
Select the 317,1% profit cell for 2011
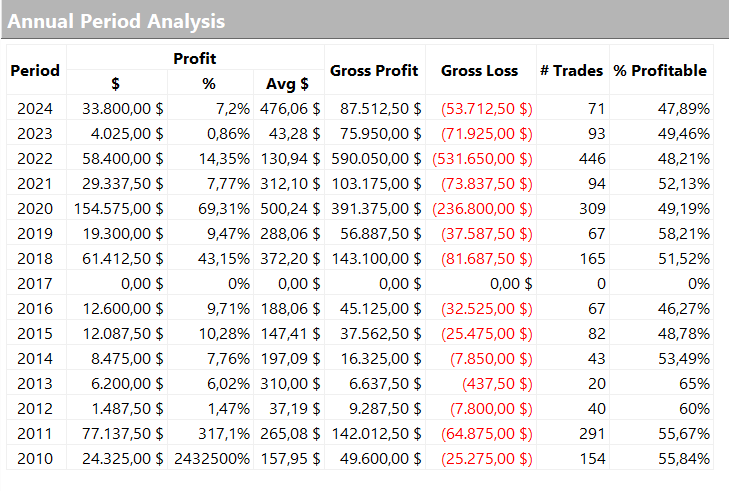pyautogui.click(x=226, y=434)
